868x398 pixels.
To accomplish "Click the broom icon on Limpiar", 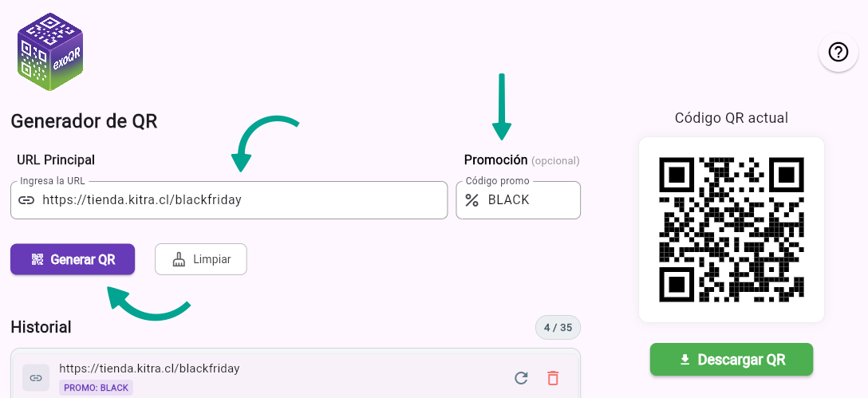I will tap(179, 259).
